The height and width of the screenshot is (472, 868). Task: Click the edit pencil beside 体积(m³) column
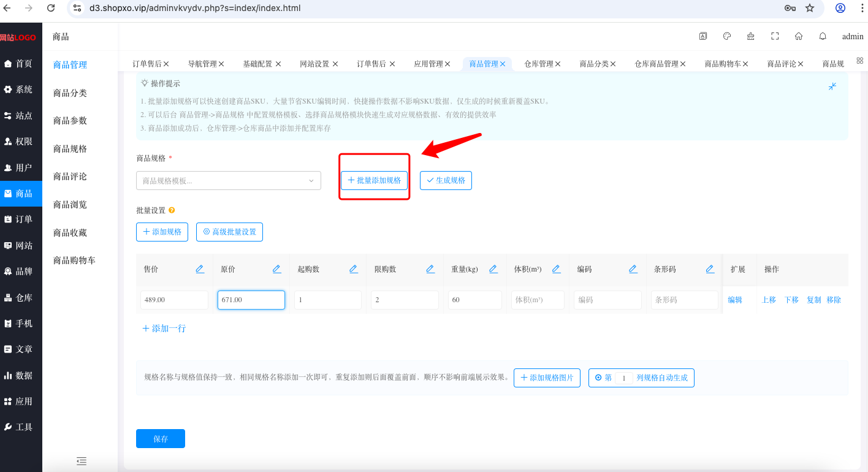(x=557, y=269)
